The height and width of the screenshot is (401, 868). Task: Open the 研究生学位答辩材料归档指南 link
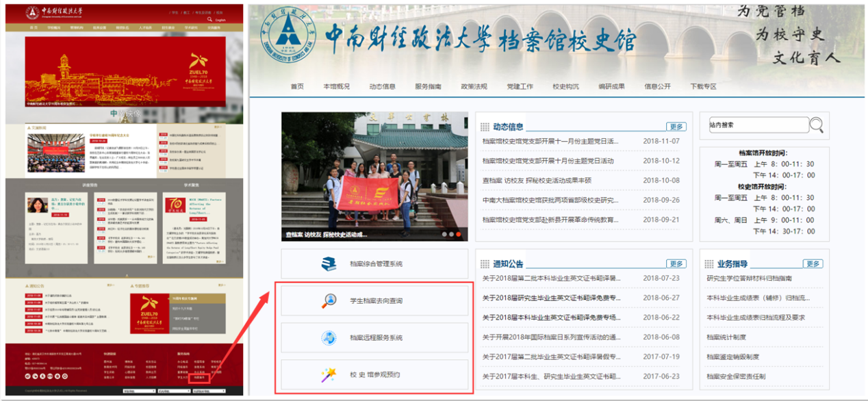tap(749, 279)
